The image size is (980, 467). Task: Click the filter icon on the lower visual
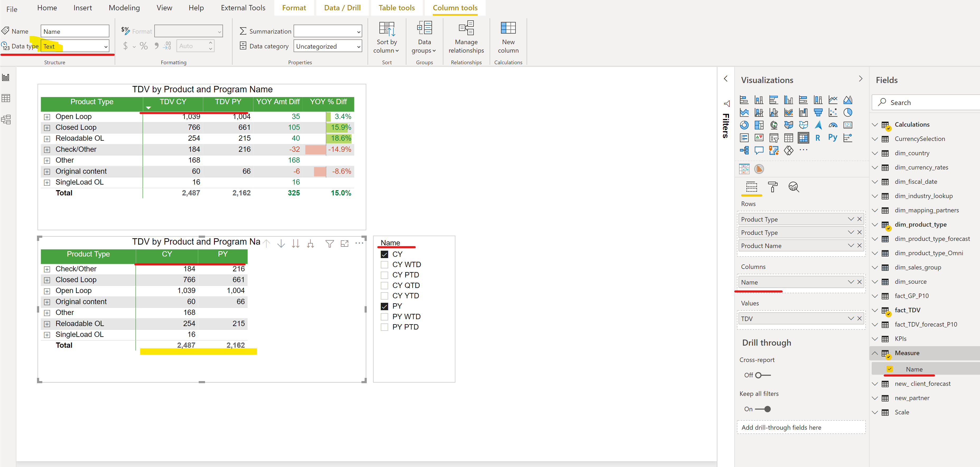329,244
